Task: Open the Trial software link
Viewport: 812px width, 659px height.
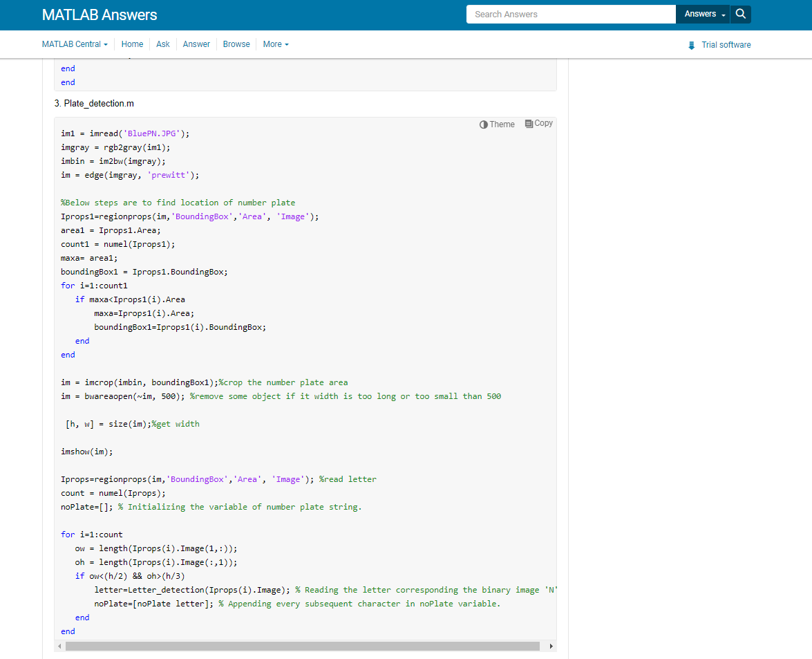Action: (726, 44)
